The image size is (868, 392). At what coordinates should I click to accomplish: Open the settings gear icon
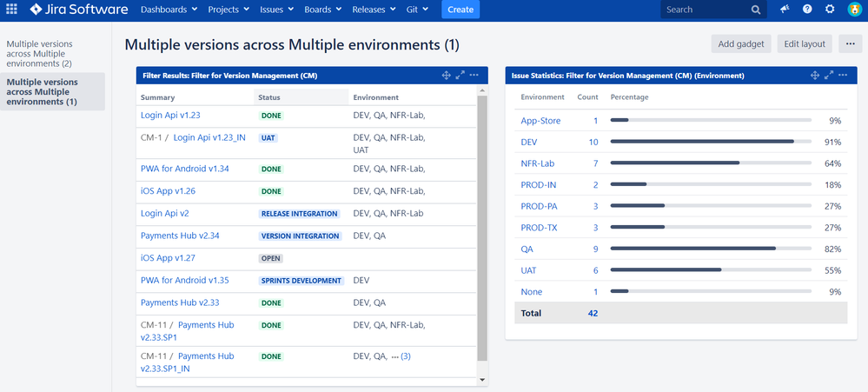coord(830,10)
